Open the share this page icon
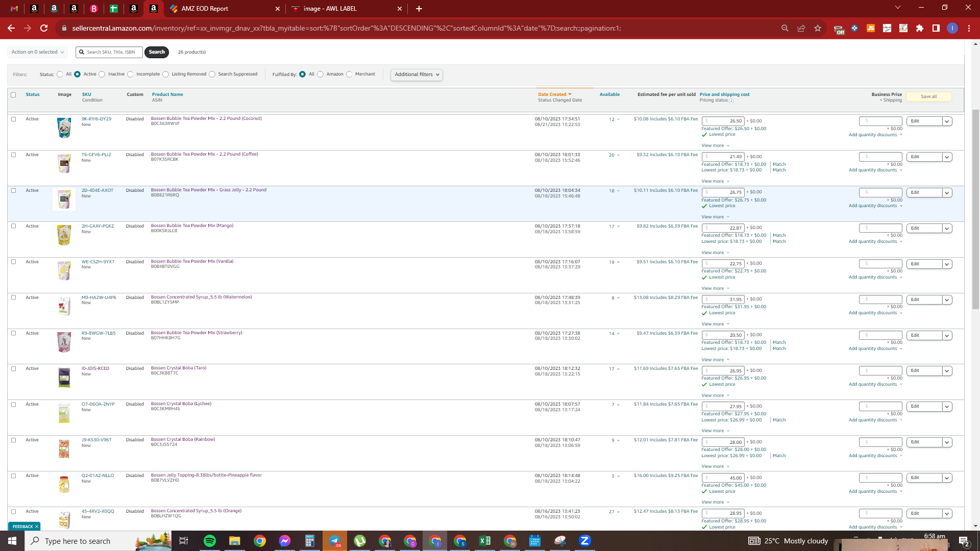The height and width of the screenshot is (551, 980). [801, 28]
